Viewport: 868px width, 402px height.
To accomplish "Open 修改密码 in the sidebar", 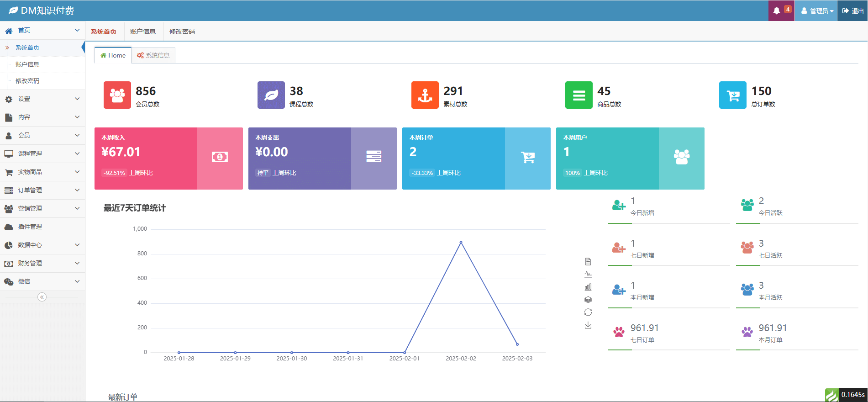I will click(x=27, y=81).
